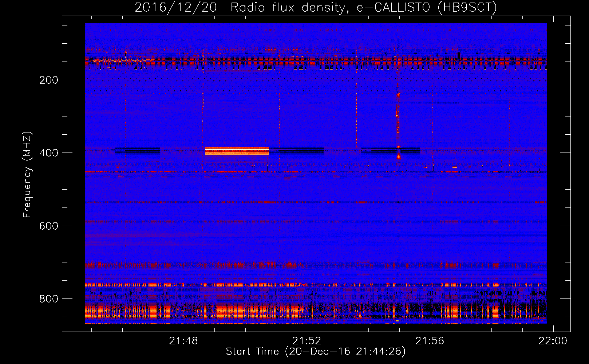
Task: Click the 600 frequency tick label
Action: pos(49,226)
